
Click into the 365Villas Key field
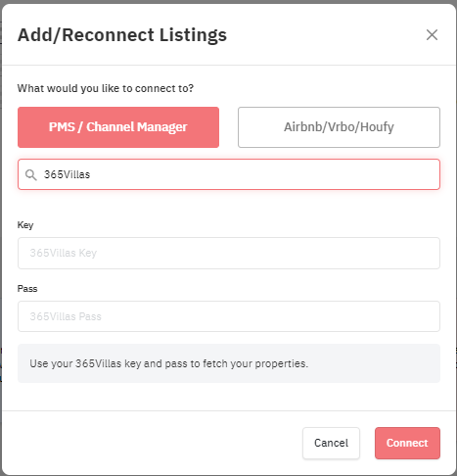point(229,253)
